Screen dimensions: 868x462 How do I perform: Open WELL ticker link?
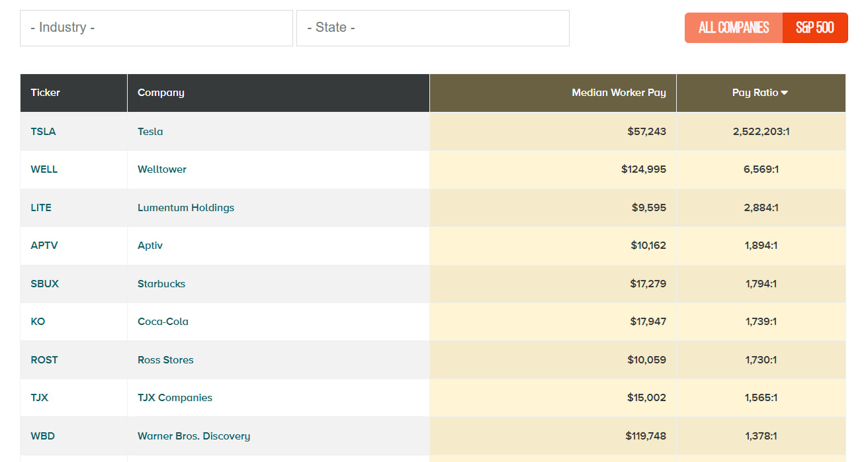point(44,169)
